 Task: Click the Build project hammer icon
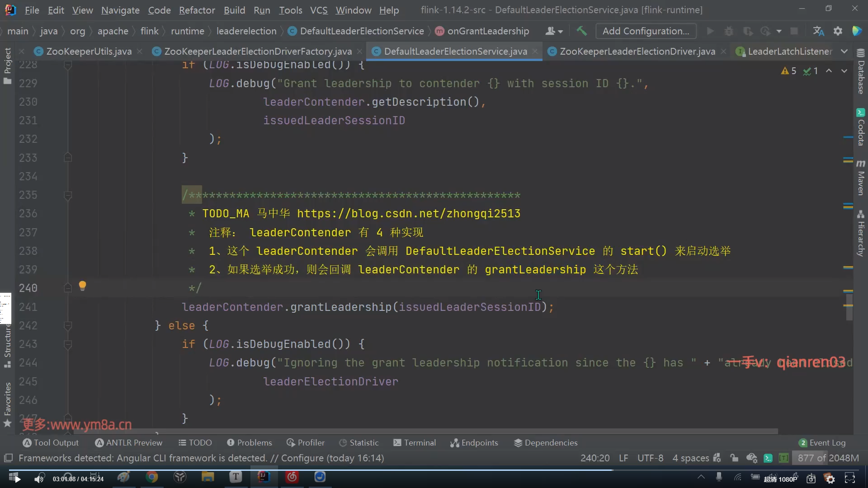581,31
